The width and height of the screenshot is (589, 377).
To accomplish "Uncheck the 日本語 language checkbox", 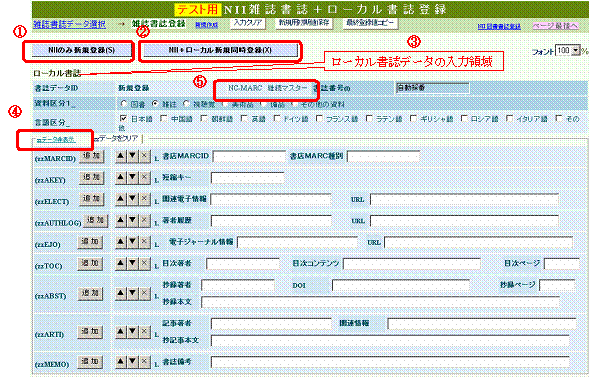I will pyautogui.click(x=123, y=119).
